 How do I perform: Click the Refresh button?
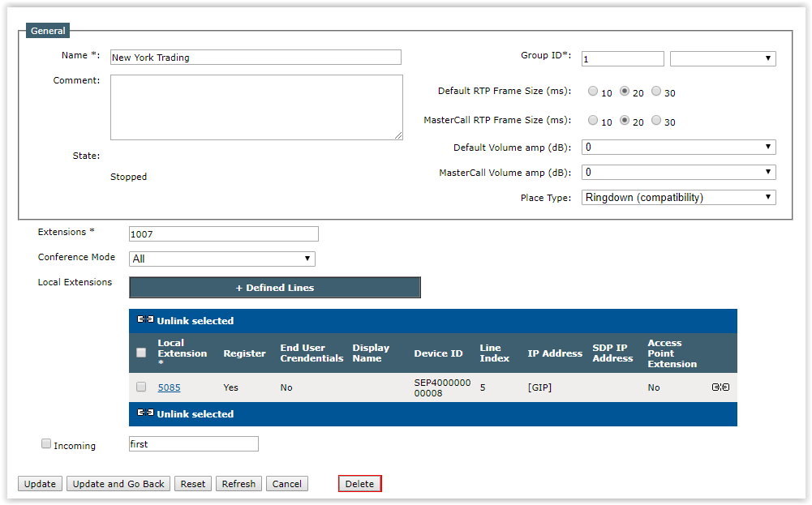(238, 484)
